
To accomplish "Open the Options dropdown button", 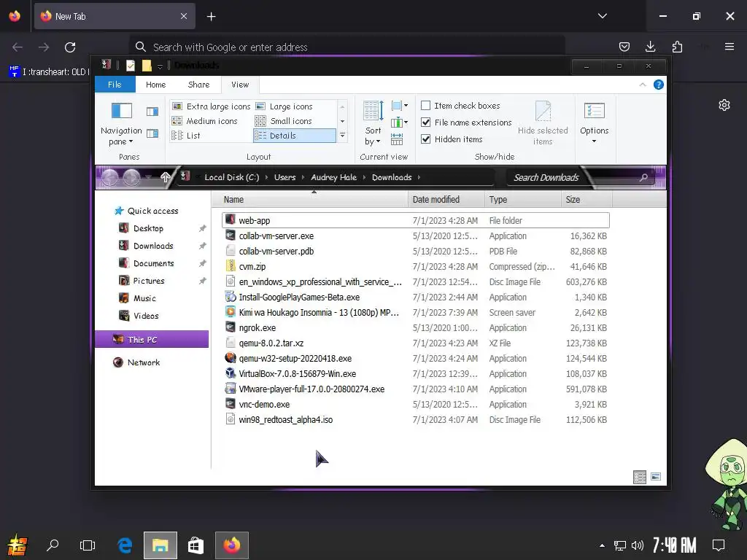I will (x=594, y=124).
